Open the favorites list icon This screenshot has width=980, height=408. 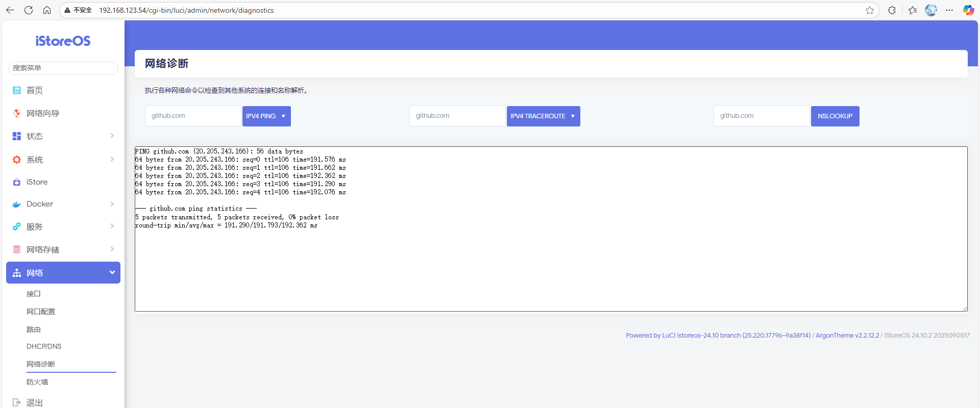tap(913, 10)
